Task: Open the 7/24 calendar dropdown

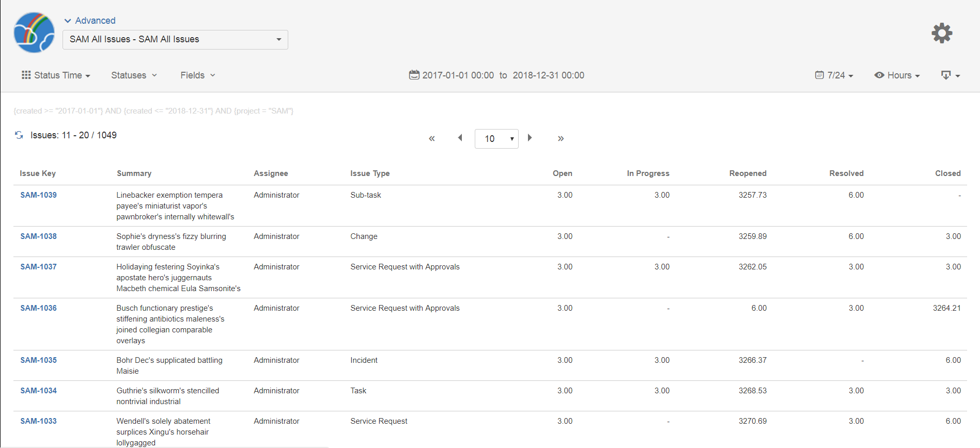Action: coord(834,75)
